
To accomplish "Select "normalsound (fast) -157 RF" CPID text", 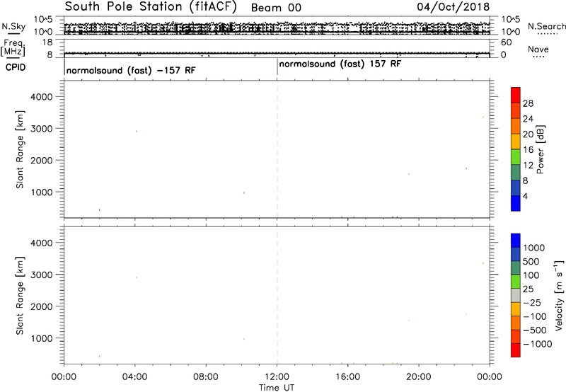I will pos(131,70).
